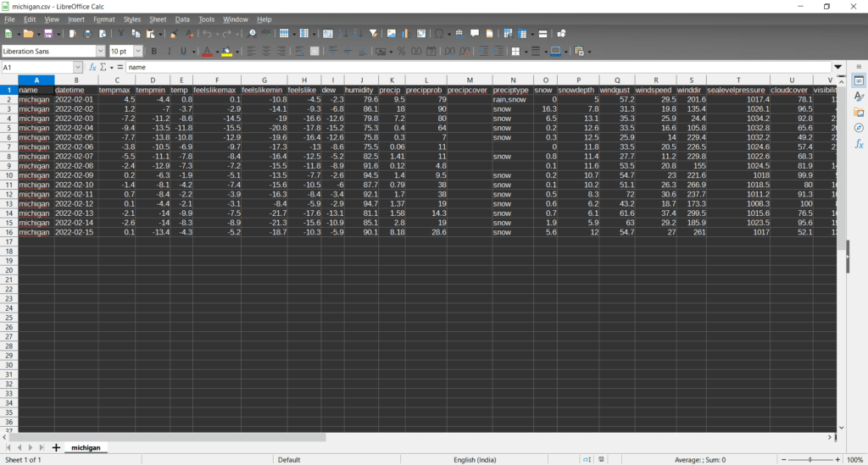The image size is (868, 465).
Task: Click the Name Box showing A1
Action: (x=36, y=67)
